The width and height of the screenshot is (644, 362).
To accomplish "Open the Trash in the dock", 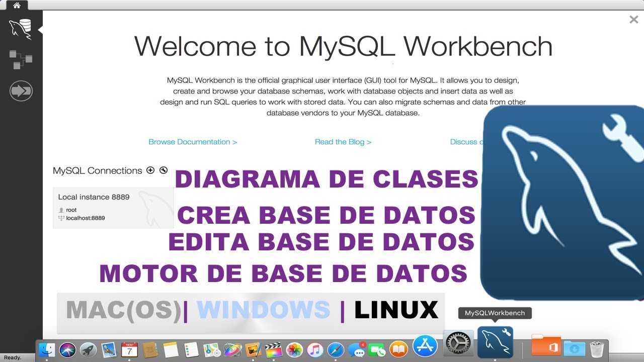I will click(597, 349).
